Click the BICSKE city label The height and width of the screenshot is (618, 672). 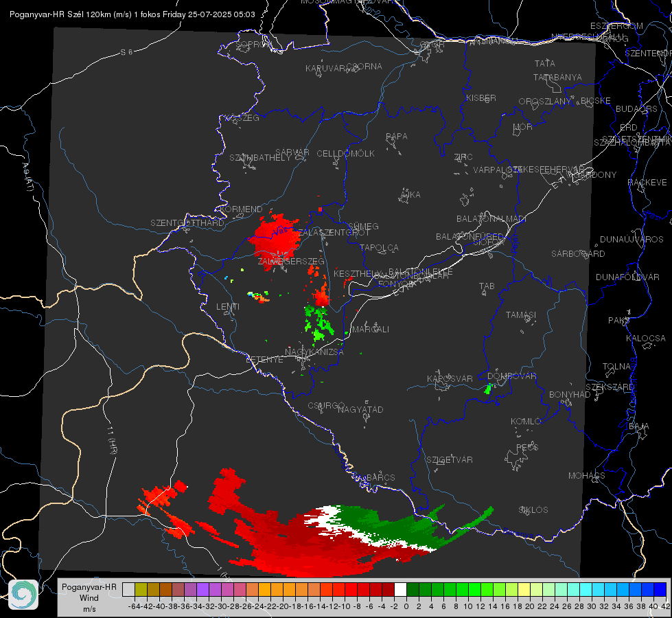pyautogui.click(x=596, y=101)
